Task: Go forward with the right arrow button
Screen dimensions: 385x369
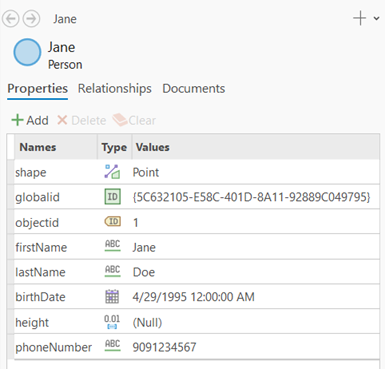Action: tap(31, 19)
